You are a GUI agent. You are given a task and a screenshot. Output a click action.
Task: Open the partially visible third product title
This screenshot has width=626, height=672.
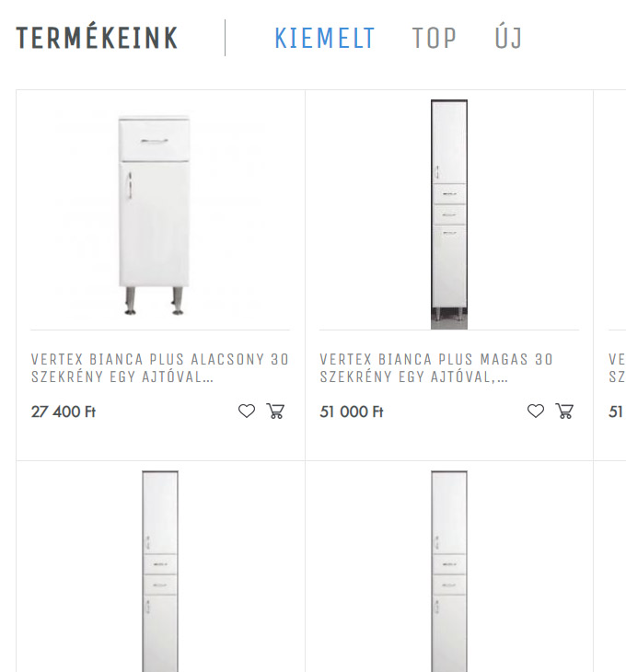(x=617, y=367)
